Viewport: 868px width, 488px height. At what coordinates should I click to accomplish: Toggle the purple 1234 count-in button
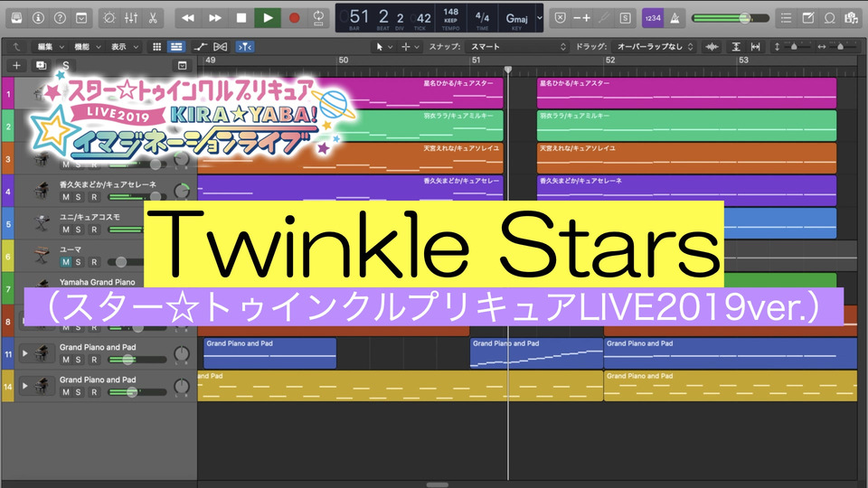coord(653,18)
